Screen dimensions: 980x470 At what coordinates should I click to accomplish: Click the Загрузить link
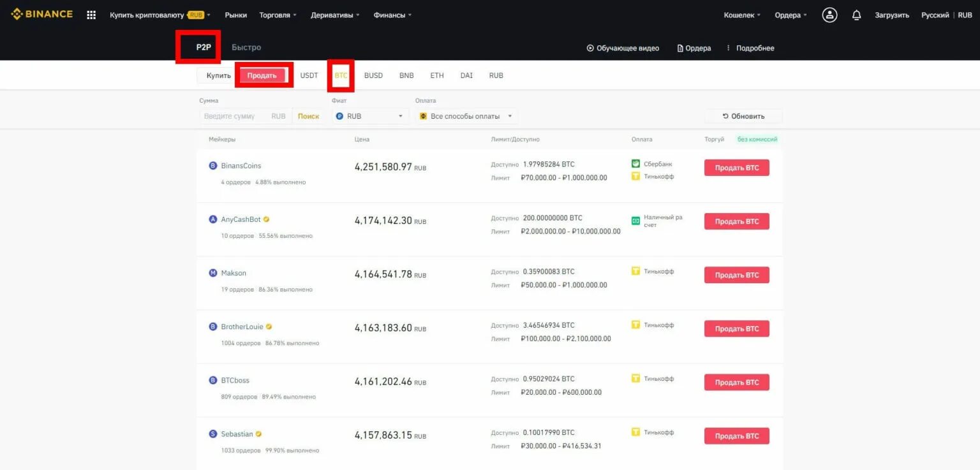(x=892, y=15)
